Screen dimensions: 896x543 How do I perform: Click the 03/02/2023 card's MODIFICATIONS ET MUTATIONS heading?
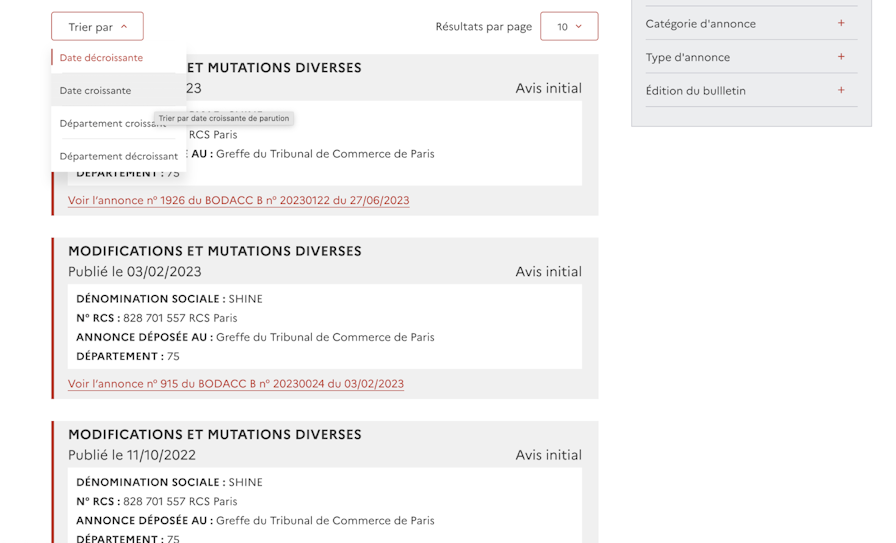[x=215, y=251]
